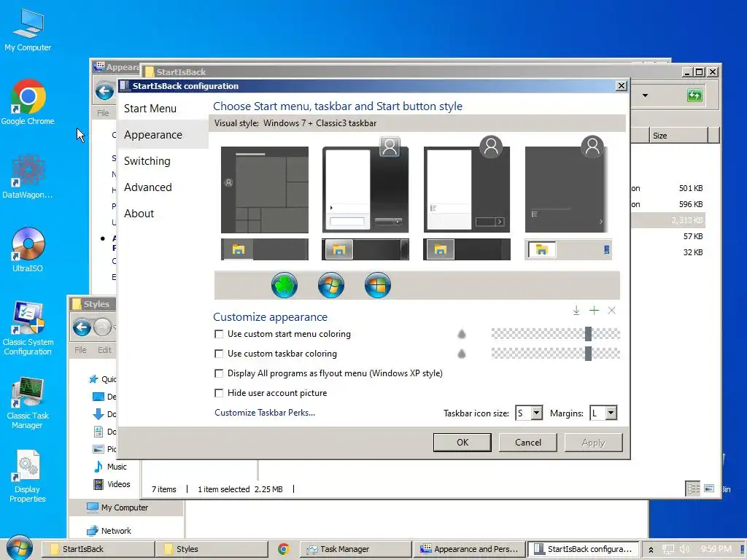Screen dimensions: 747x560
Task: Open Edit menu in Styles window
Action: point(104,350)
